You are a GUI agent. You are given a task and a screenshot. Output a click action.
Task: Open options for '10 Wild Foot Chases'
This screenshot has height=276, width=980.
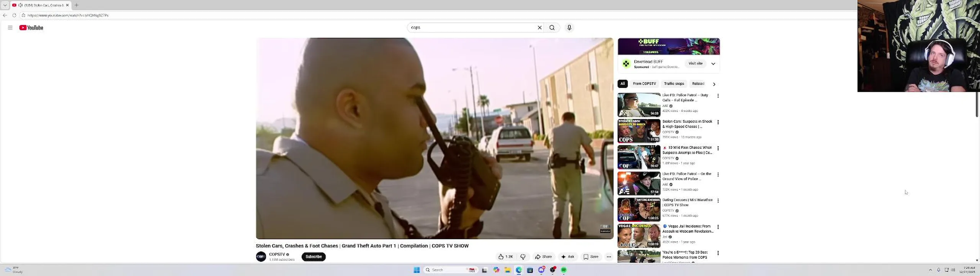point(718,148)
